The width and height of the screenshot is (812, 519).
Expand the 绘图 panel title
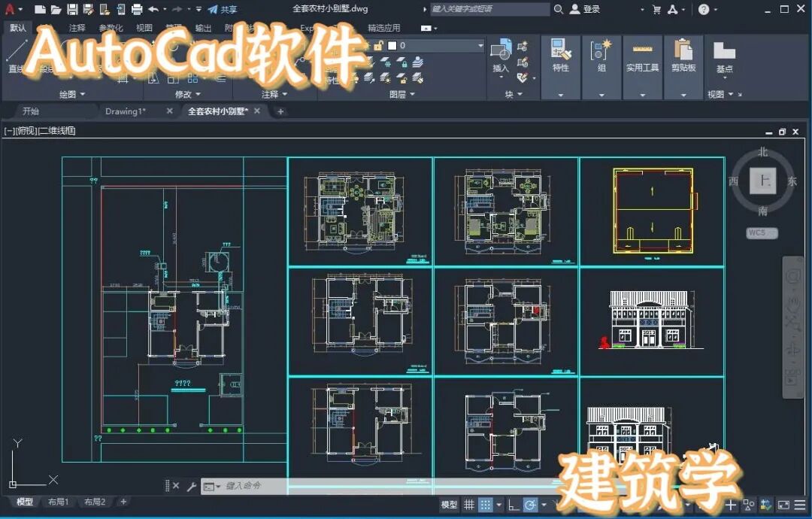72,94
